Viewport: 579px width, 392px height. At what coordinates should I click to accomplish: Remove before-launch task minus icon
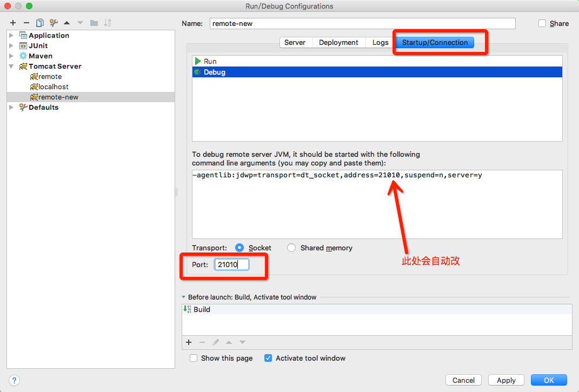coord(202,342)
